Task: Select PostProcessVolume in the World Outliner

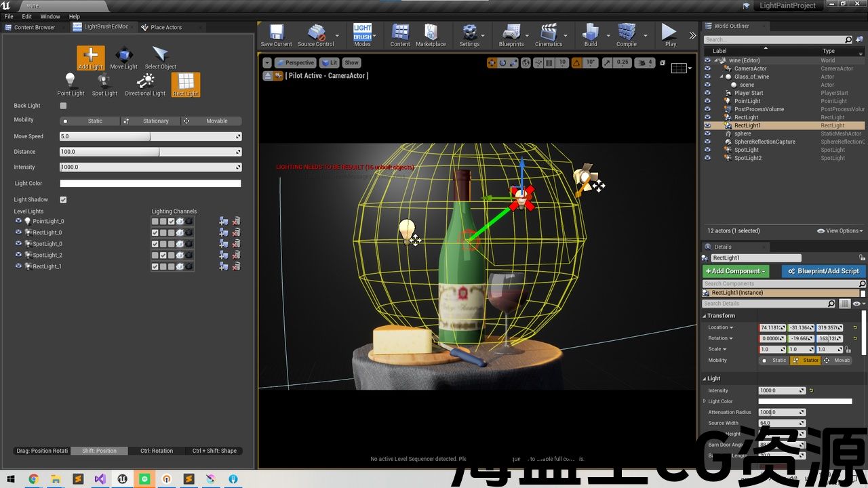Action: (x=759, y=109)
